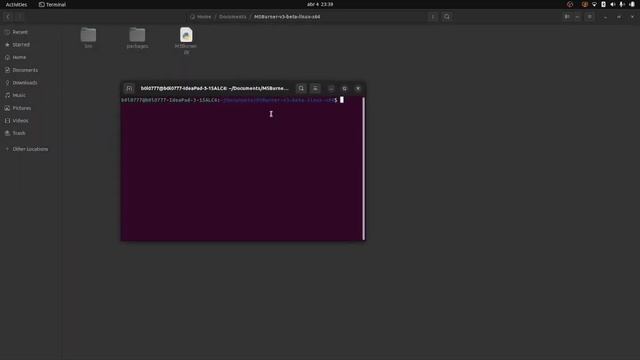640x360 pixels.
Task: Navigate to Documents in the path bar
Action: tap(233, 17)
